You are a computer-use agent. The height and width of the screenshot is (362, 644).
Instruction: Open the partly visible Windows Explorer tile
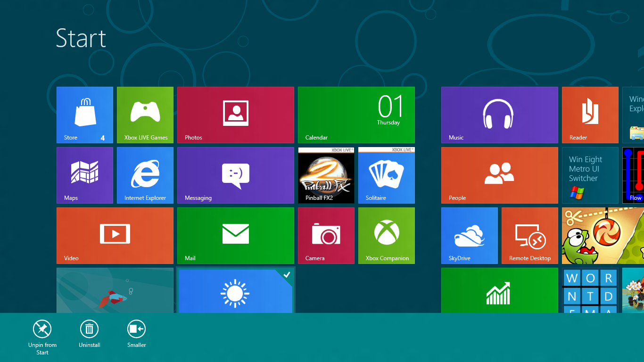pyautogui.click(x=633, y=115)
